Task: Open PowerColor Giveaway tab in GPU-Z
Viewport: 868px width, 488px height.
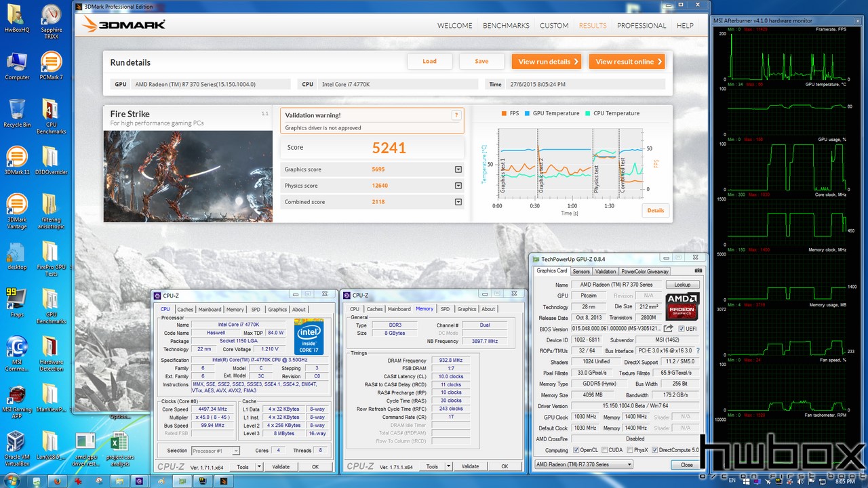Action: (645, 271)
